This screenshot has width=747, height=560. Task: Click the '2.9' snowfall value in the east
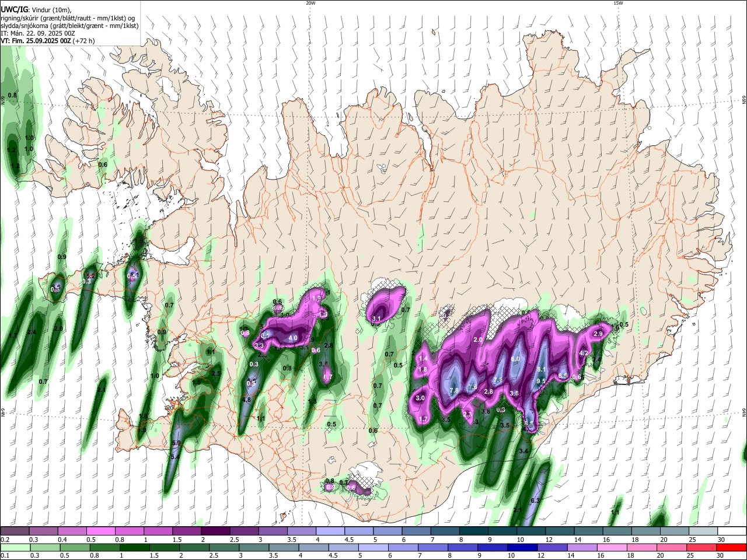[x=598, y=334]
